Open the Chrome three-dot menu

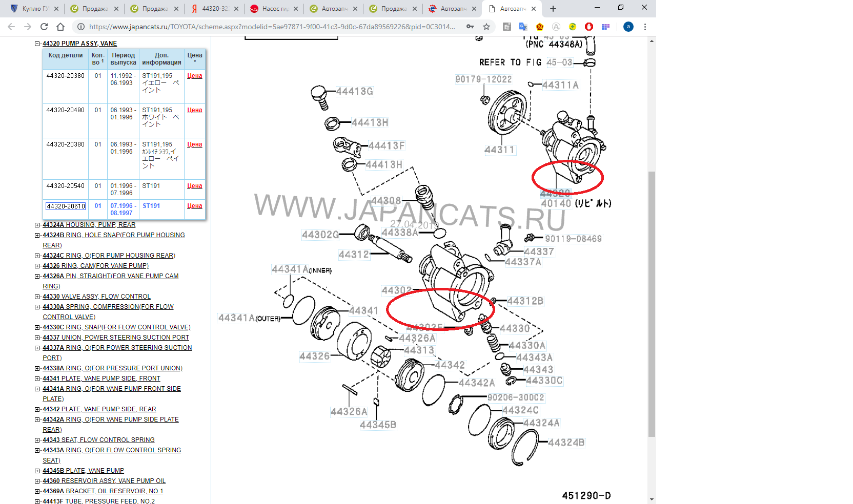[645, 27]
